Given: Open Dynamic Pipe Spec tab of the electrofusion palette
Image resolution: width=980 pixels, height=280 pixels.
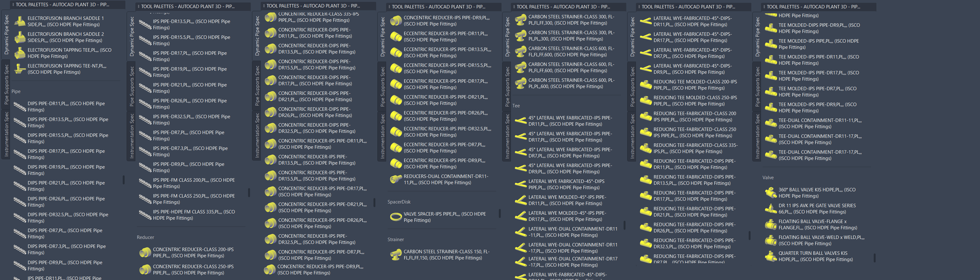Looking at the screenshot, I should coord(6,35).
